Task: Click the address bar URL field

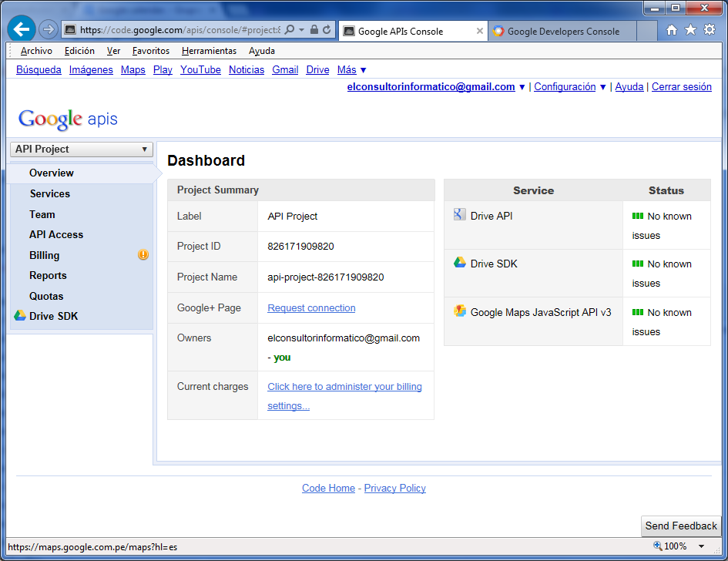Action: (x=180, y=30)
